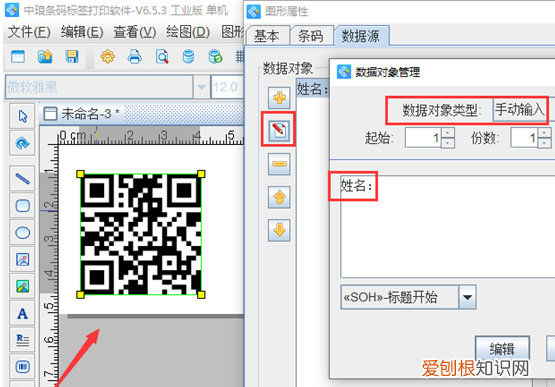The image size is (555, 387).
Task: Open document settings gear icon
Action: [x=108, y=57]
